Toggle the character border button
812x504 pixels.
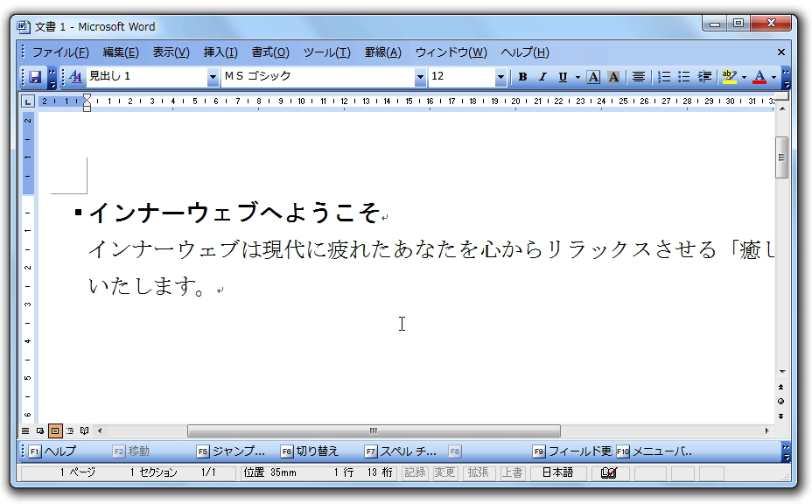(593, 77)
